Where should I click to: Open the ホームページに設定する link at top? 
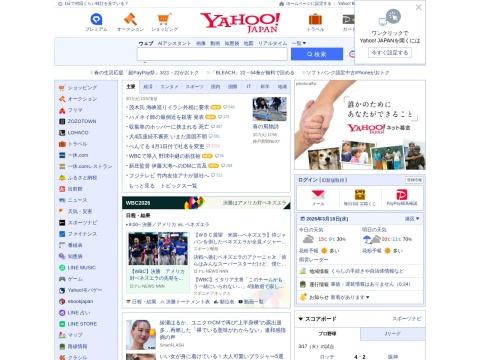[x=305, y=4]
